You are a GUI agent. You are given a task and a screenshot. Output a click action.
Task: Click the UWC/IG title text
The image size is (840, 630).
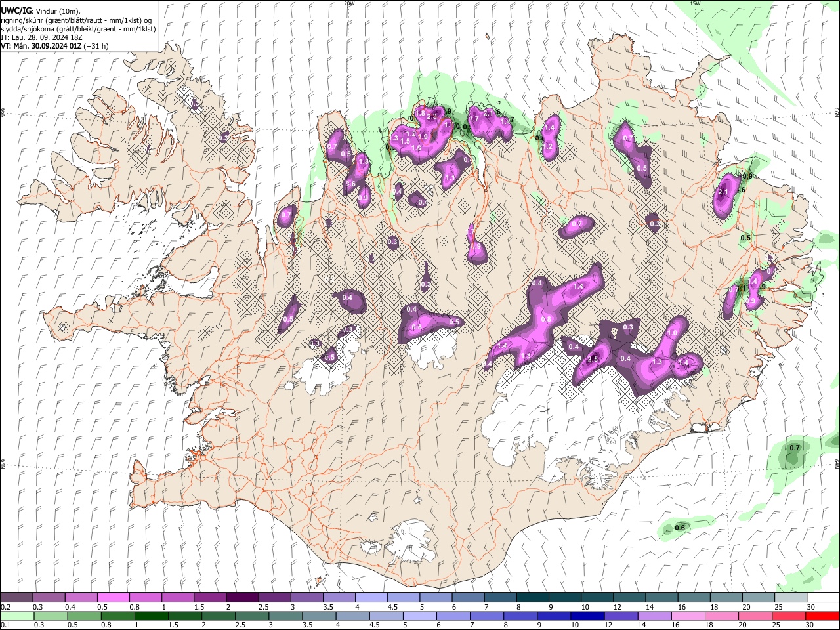click(x=16, y=10)
